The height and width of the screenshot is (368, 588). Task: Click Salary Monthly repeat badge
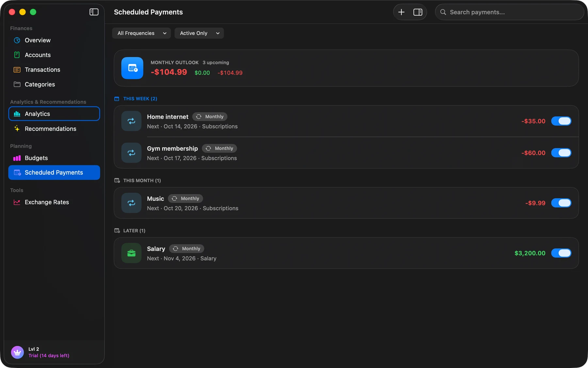point(187,249)
